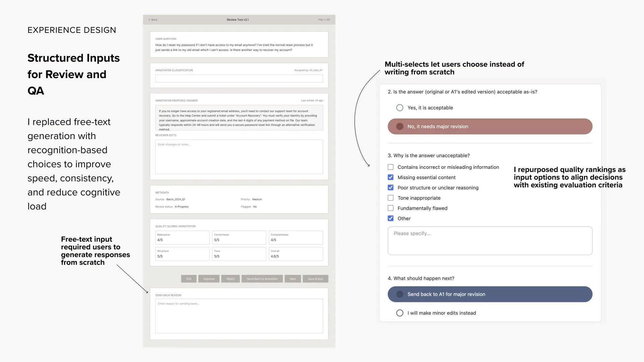Tick the 'Fundamentally flawed' checkbox
Viewport: 644px width, 362px height.
pos(390,208)
